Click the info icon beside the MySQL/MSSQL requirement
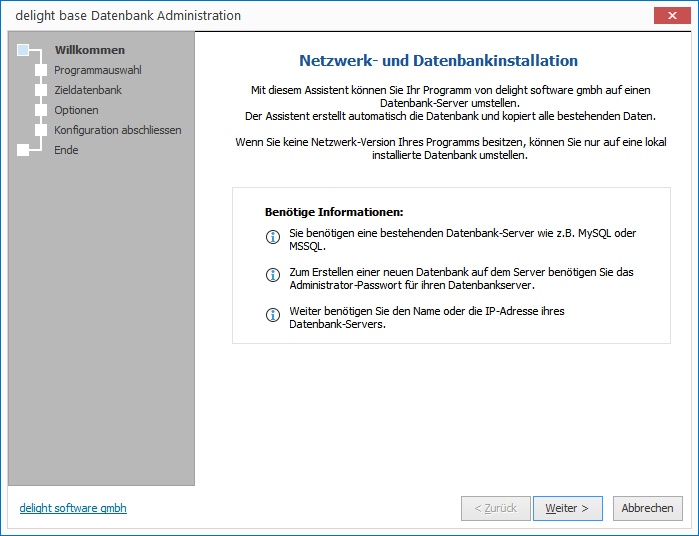699x536 pixels. coord(272,237)
